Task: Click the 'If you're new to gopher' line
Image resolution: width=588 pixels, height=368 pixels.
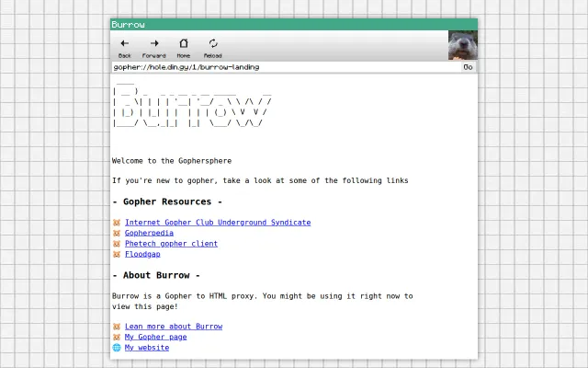Action: [x=260, y=180]
